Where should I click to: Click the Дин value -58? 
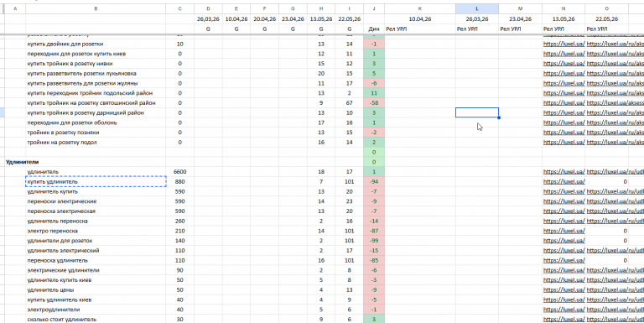pos(374,103)
